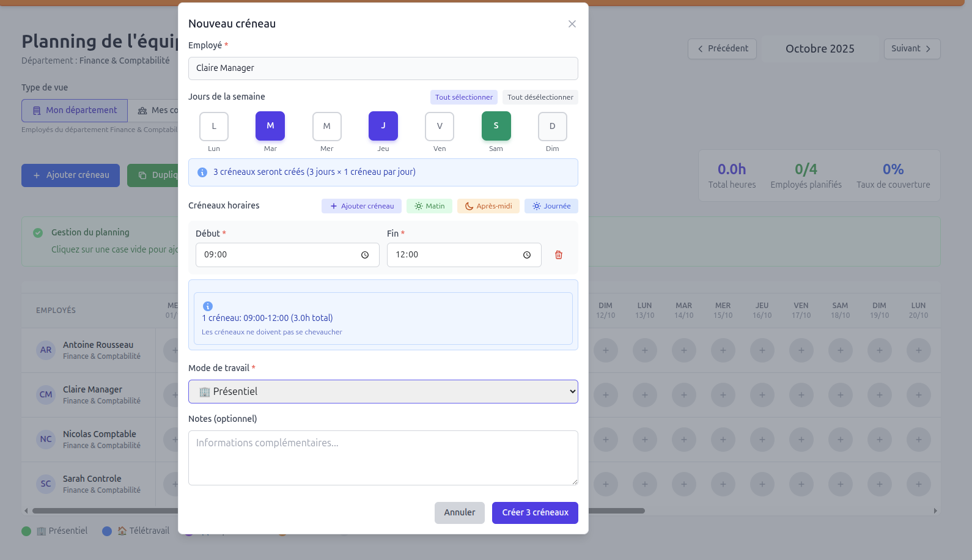The image size is (972, 560).
Task: Apply the Matin sun preset
Action: tap(429, 206)
